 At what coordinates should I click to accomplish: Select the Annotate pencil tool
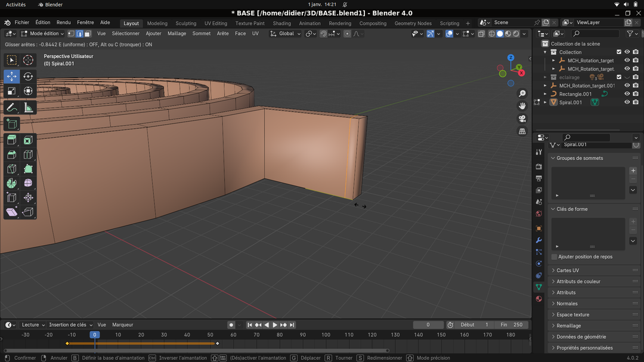coord(11,108)
